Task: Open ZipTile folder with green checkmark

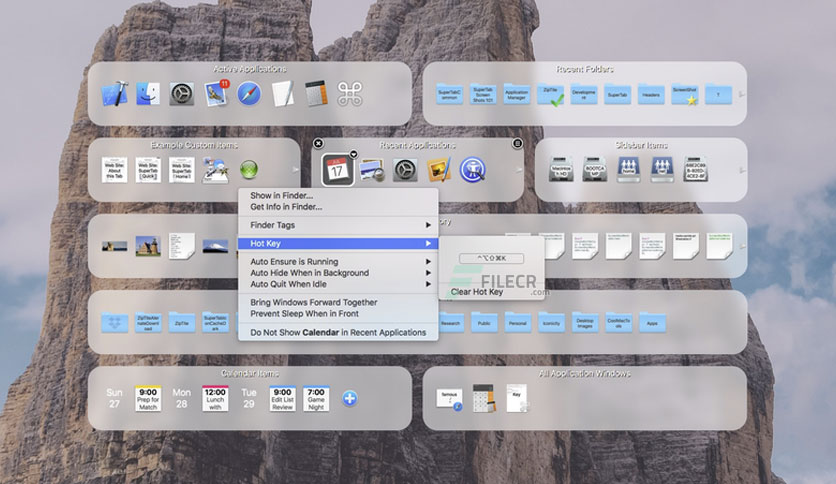Action: [x=551, y=94]
